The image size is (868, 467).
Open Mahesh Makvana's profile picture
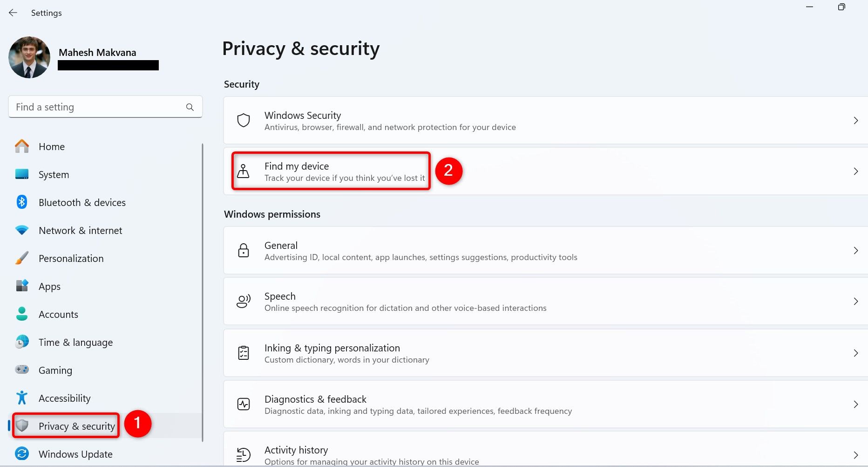pyautogui.click(x=29, y=57)
